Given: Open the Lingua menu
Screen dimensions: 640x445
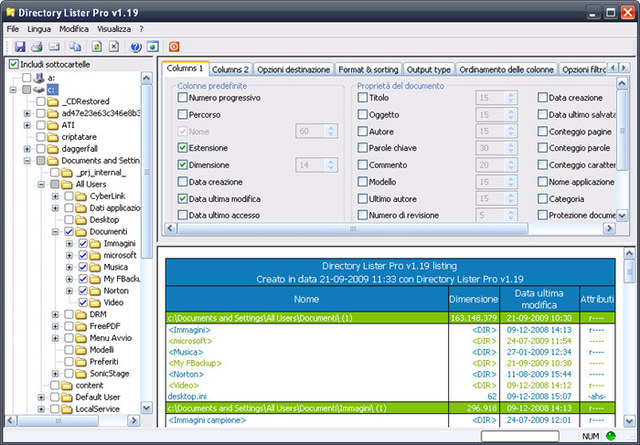Looking at the screenshot, I should pos(39,29).
